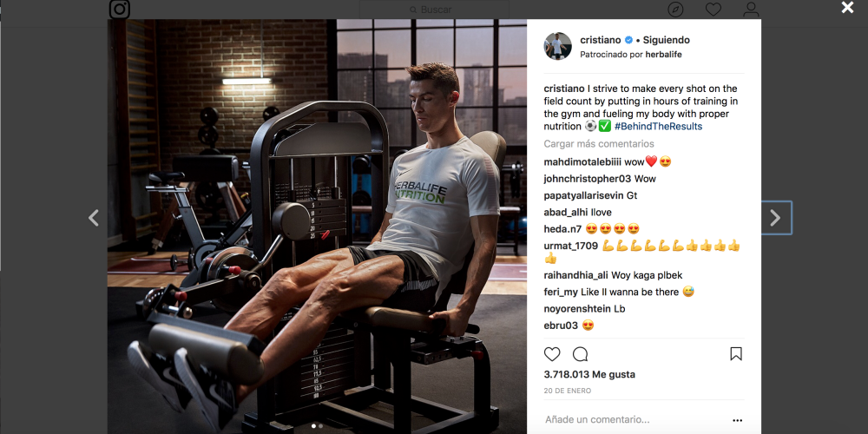Go to previous post with left arrow
This screenshot has height=434, width=868.
(x=94, y=218)
